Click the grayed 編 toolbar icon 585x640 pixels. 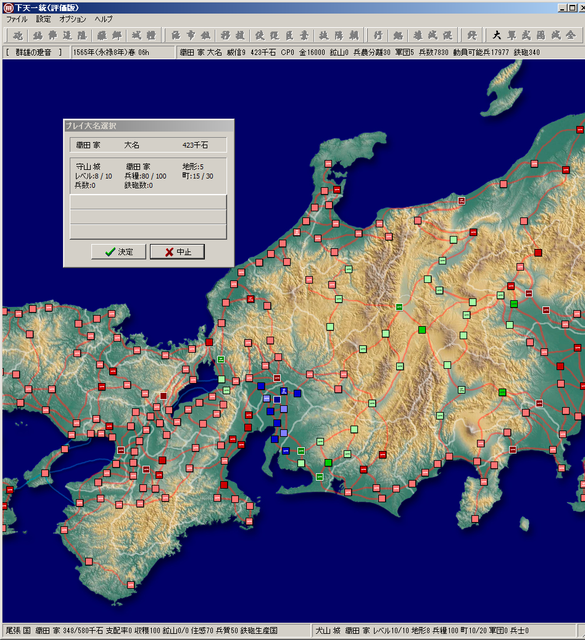click(x=38, y=36)
